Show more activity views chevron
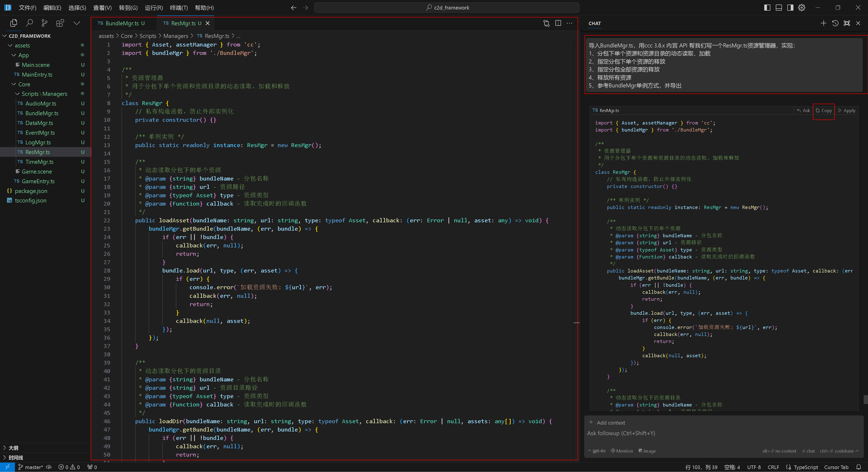868x472 pixels. (76, 23)
